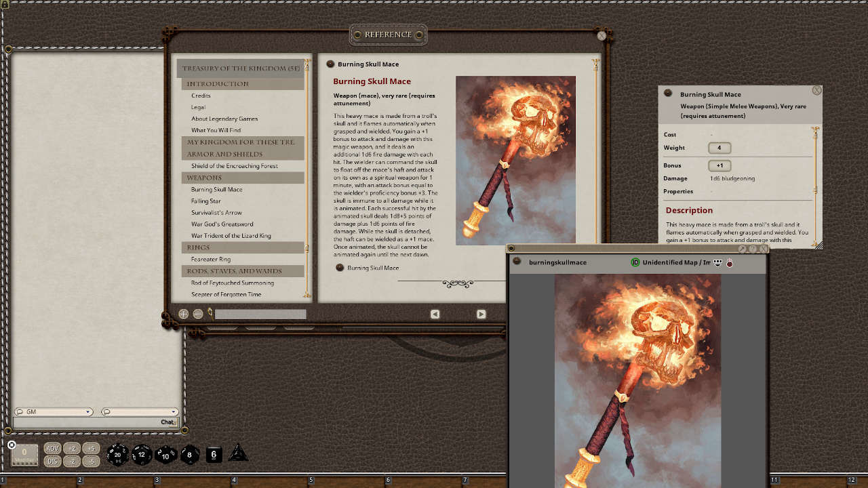The image size is (868, 488).
Task: Roll the d10 die
Action: (x=166, y=454)
